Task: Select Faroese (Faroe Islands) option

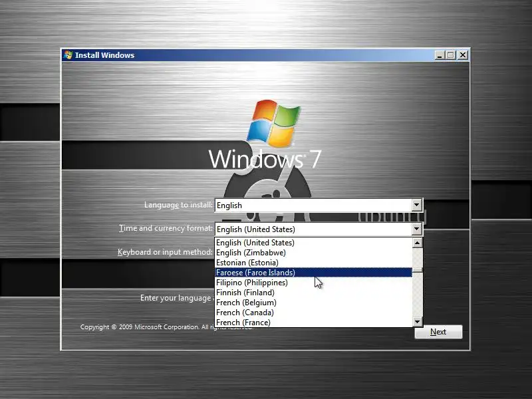Action: 314,273
